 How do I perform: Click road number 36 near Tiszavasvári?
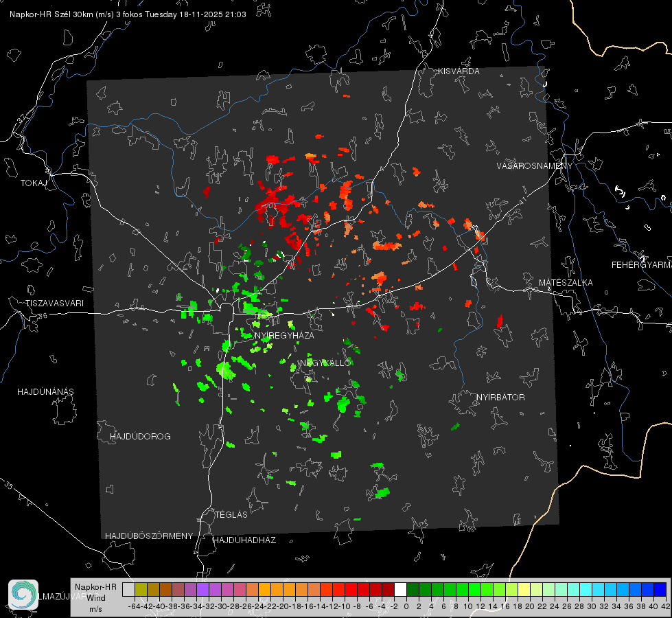tap(43, 316)
